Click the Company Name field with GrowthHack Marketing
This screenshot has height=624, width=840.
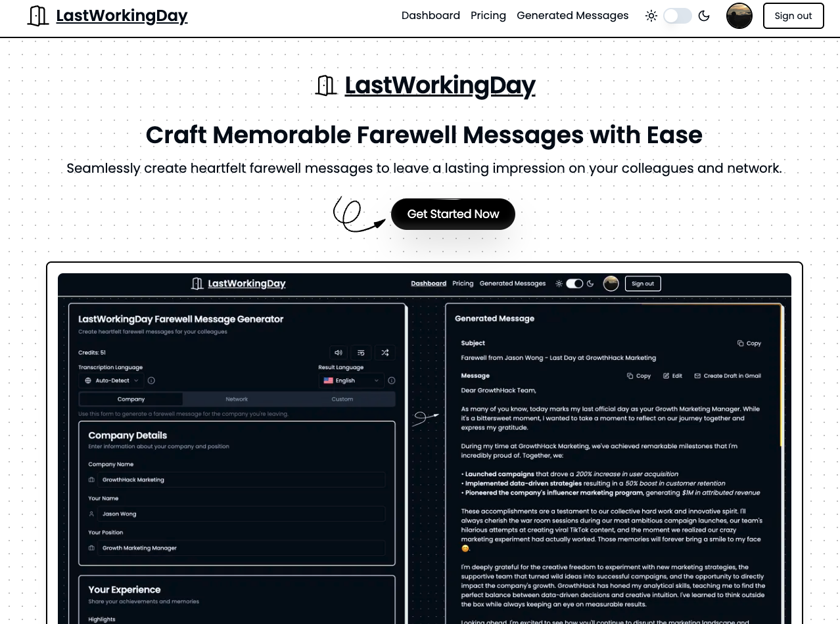click(x=241, y=479)
